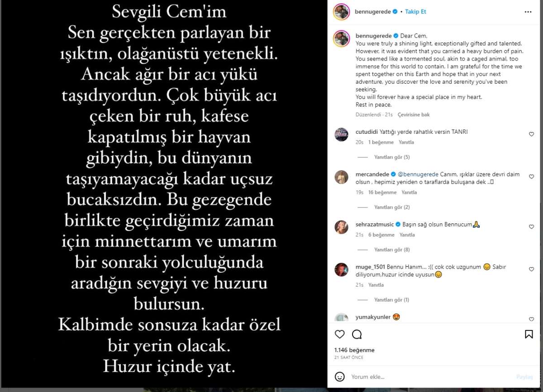Image resolution: width=543 pixels, height=392 pixels.
Task: Follow the account via Takip Et
Action: (415, 12)
